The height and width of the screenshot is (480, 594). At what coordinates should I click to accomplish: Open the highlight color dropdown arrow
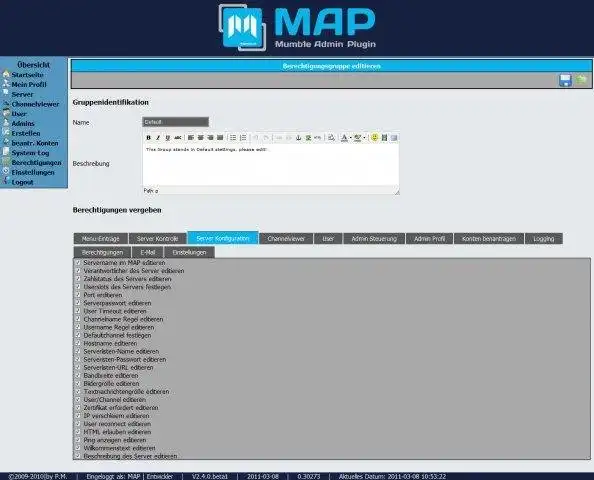(x=364, y=138)
